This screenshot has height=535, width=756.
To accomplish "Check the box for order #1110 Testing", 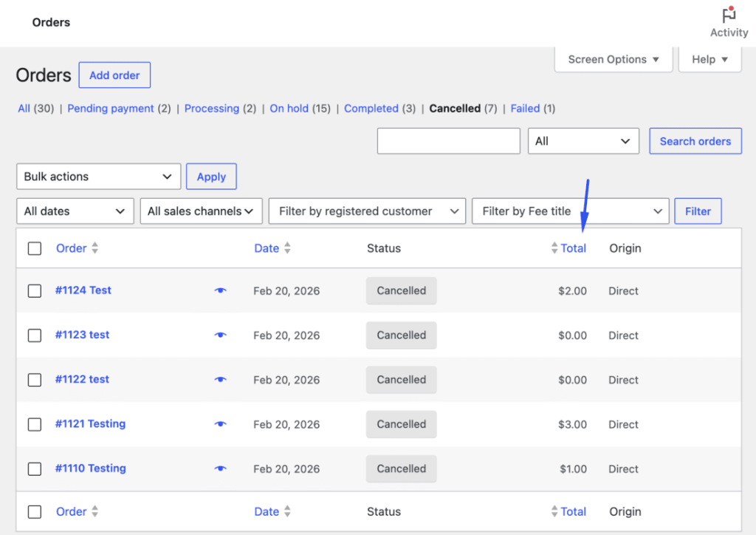I will 34,469.
